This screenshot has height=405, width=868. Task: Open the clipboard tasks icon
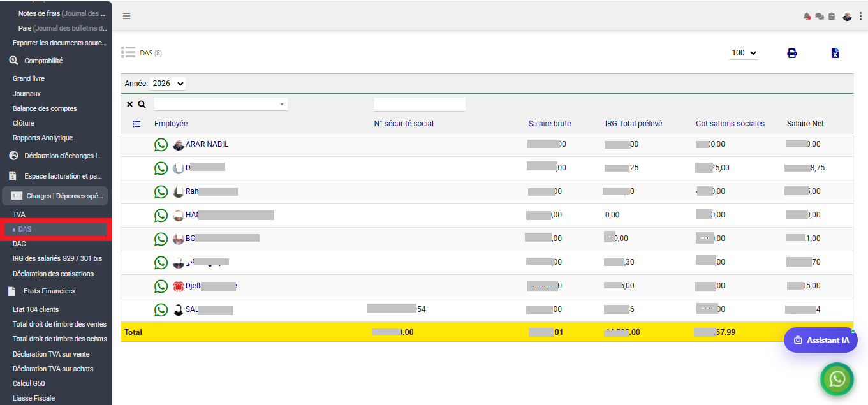[832, 17]
